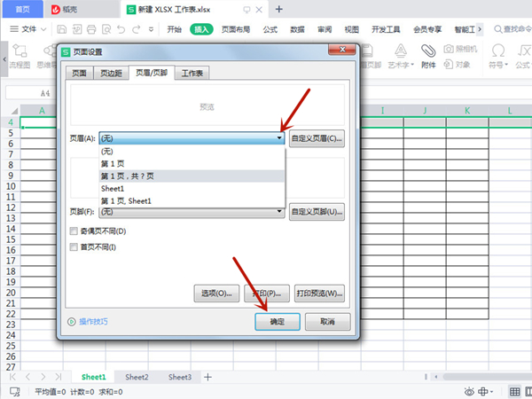Click the next sheet navigation arrow

pyautogui.click(x=39, y=377)
